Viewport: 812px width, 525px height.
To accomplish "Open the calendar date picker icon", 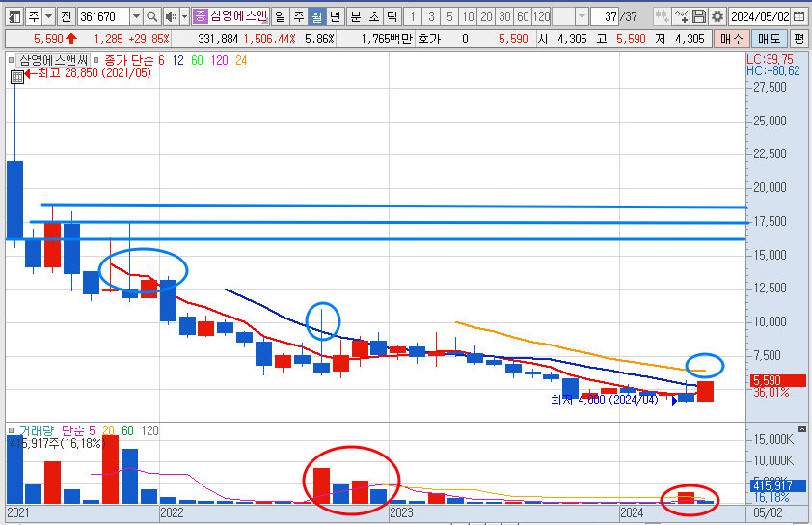I will [x=799, y=17].
